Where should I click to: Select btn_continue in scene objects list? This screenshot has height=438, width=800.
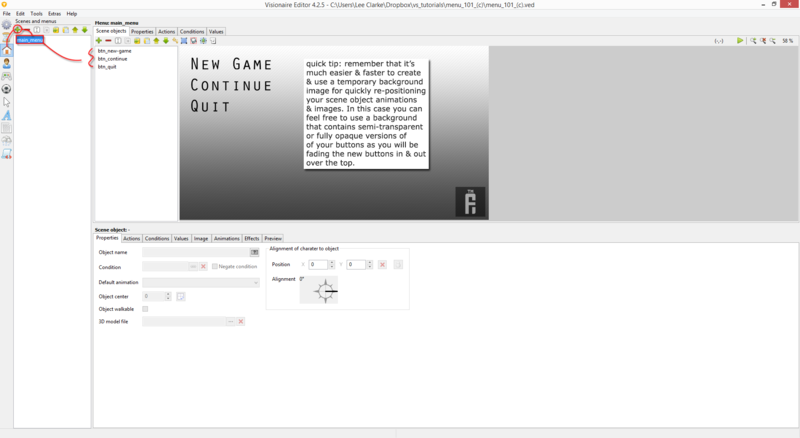(112, 58)
